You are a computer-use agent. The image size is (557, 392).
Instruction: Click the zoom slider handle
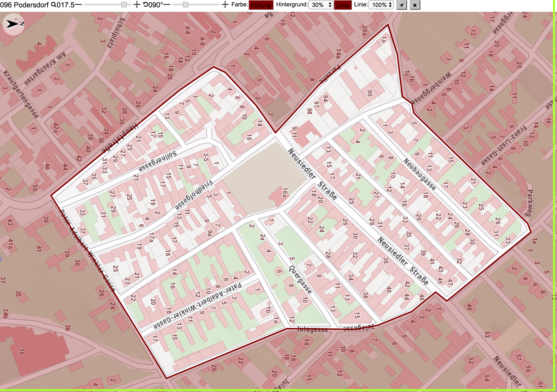(x=124, y=5)
